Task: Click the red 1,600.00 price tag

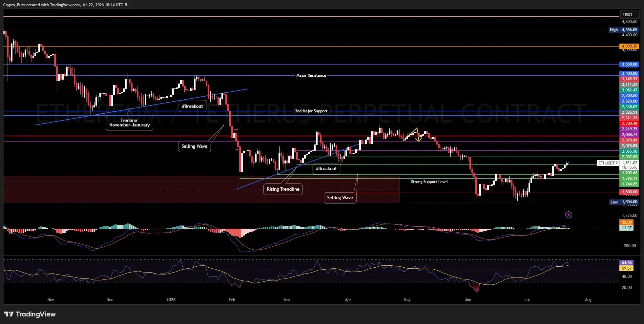Action: [629, 192]
